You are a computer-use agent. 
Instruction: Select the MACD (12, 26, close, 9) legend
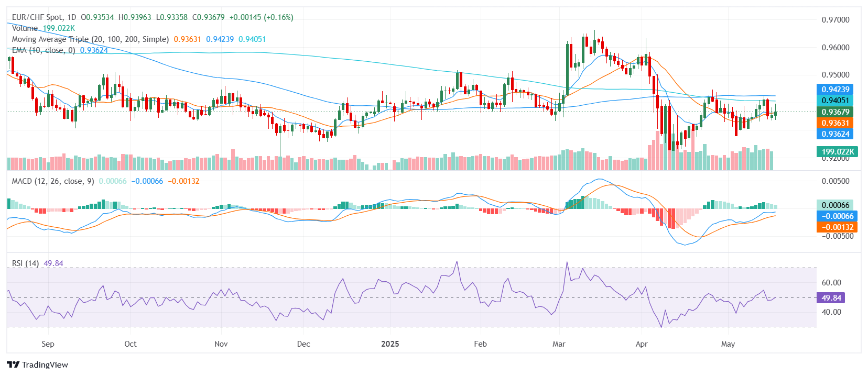coord(53,181)
